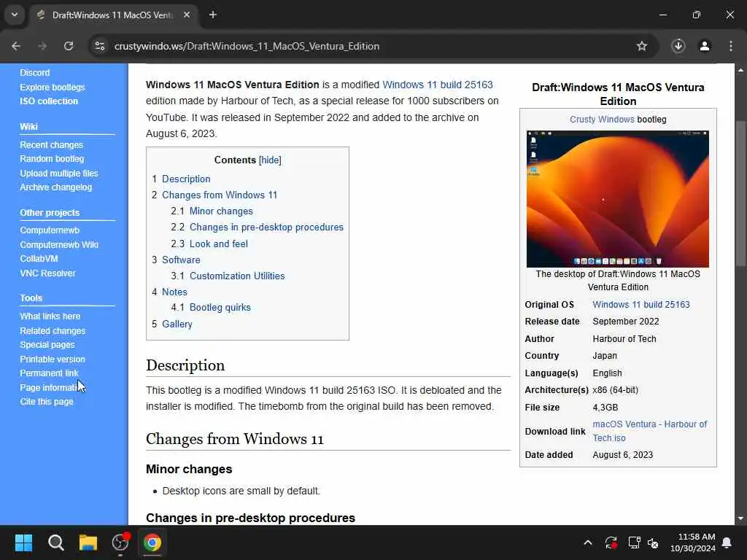
Task: Open Page information
Action: pos(50,388)
